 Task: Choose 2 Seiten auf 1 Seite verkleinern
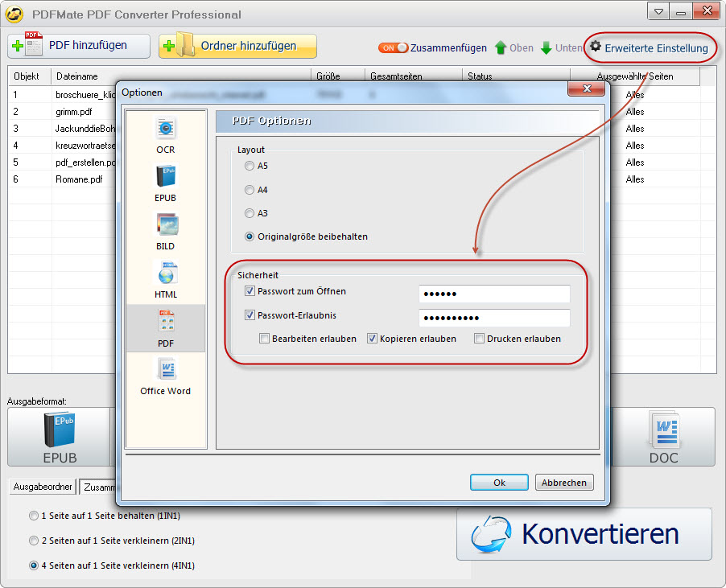[x=34, y=541]
